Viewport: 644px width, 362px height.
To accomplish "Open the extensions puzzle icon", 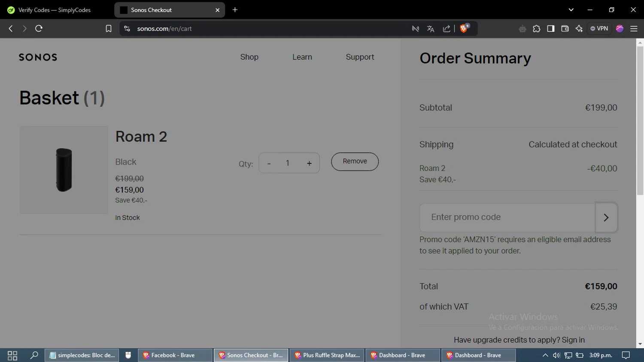I will tap(537, 29).
